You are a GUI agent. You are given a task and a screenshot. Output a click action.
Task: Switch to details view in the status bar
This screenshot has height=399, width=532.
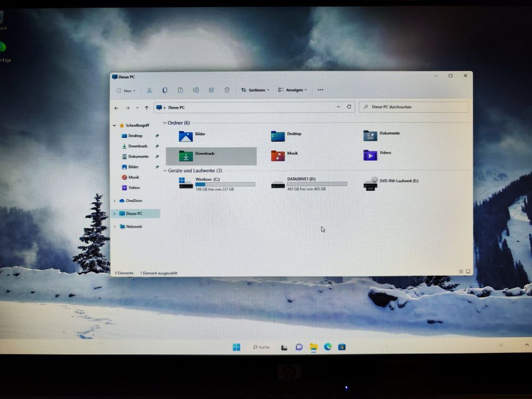pyautogui.click(x=461, y=271)
